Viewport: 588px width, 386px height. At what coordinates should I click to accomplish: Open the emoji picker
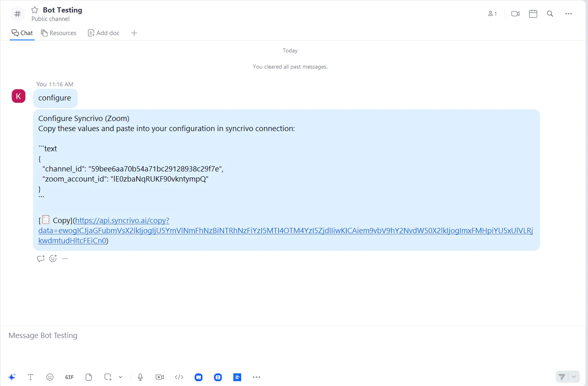click(50, 377)
